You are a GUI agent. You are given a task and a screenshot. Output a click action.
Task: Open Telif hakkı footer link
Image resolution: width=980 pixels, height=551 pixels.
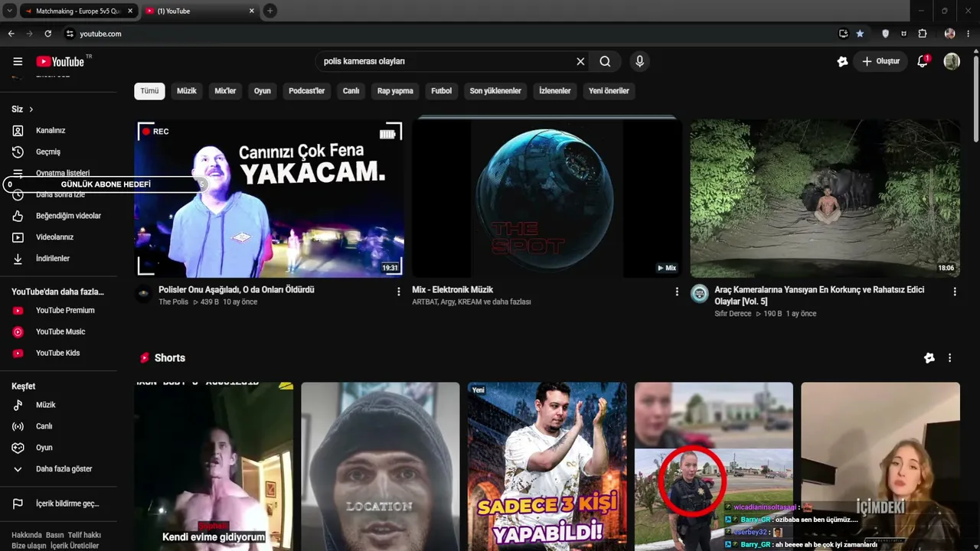pyautogui.click(x=84, y=535)
